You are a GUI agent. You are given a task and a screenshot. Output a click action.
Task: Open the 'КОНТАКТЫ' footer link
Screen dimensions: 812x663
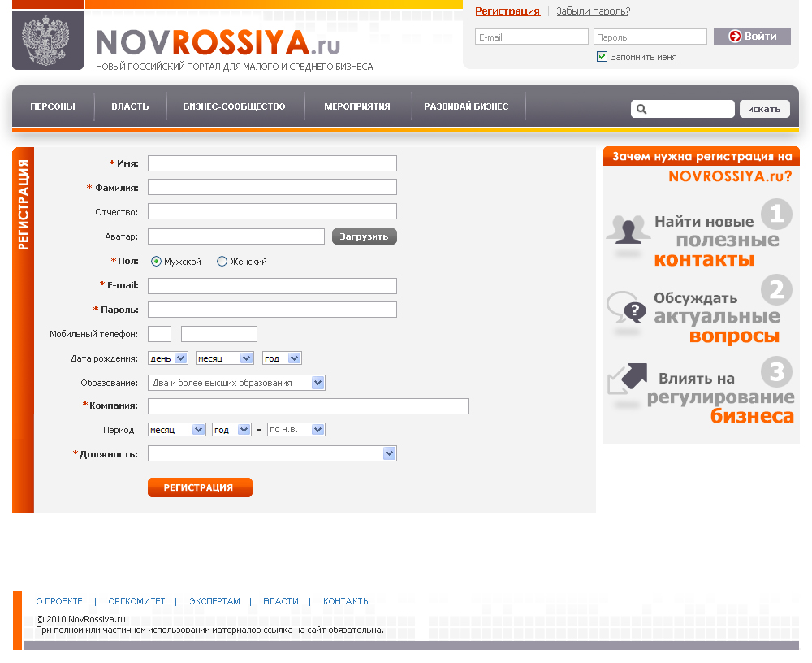[x=347, y=601]
